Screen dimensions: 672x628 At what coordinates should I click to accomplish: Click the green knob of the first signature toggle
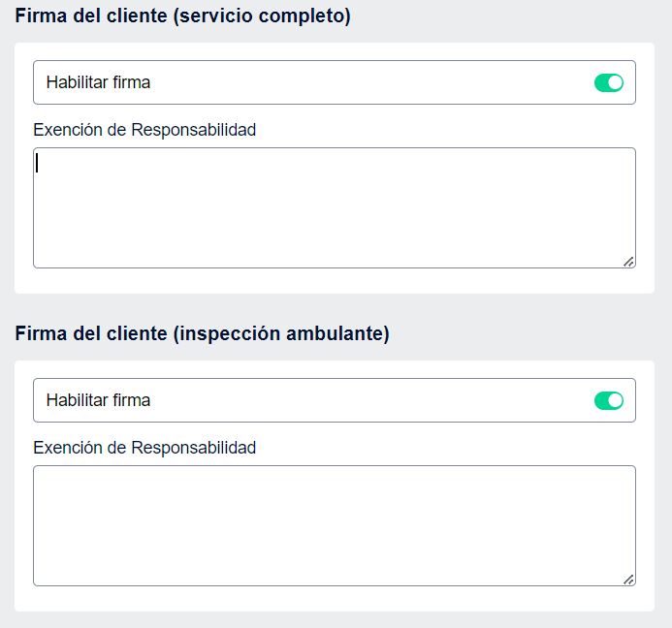point(615,83)
